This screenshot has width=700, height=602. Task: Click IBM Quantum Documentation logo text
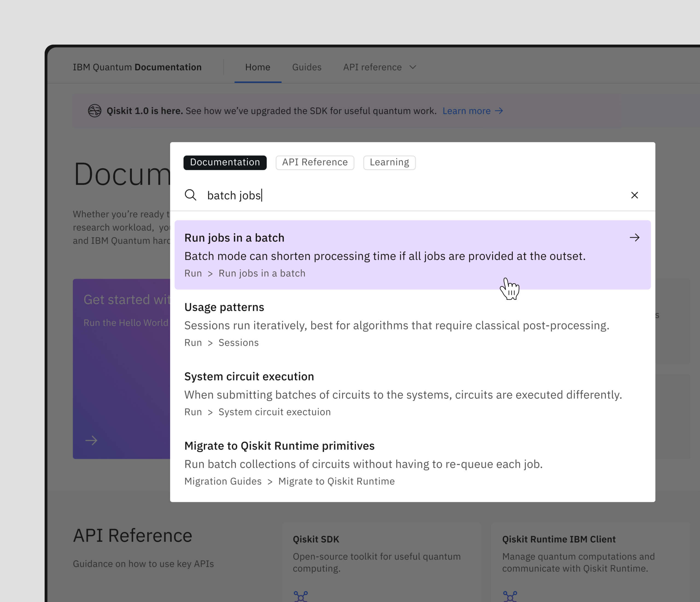(x=137, y=67)
